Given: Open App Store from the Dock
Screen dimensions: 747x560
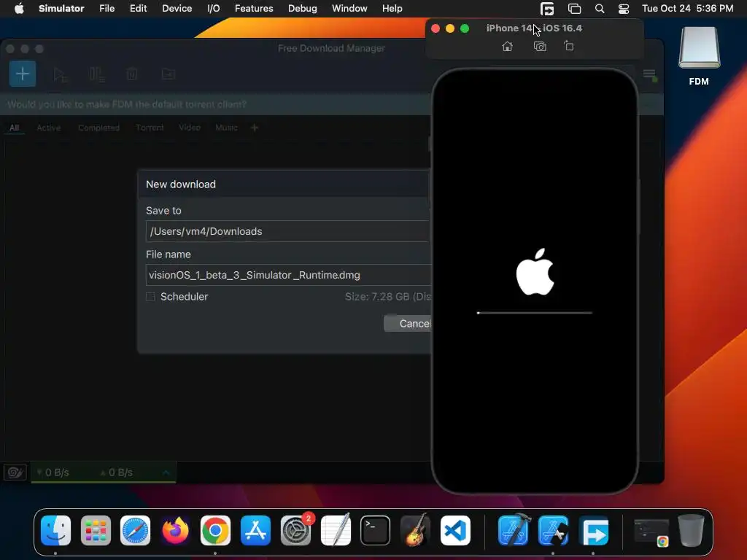Looking at the screenshot, I should click(x=255, y=531).
